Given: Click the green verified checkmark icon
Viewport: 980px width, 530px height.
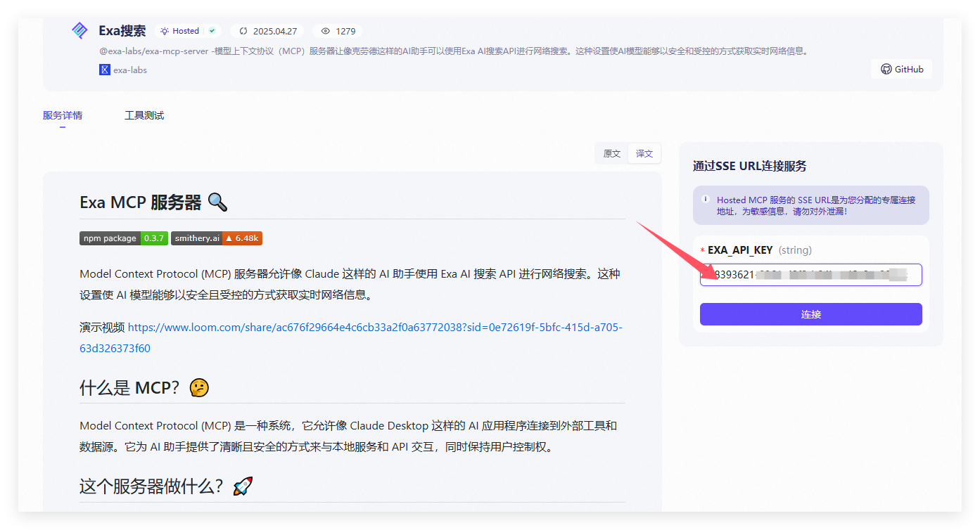Looking at the screenshot, I should [212, 31].
